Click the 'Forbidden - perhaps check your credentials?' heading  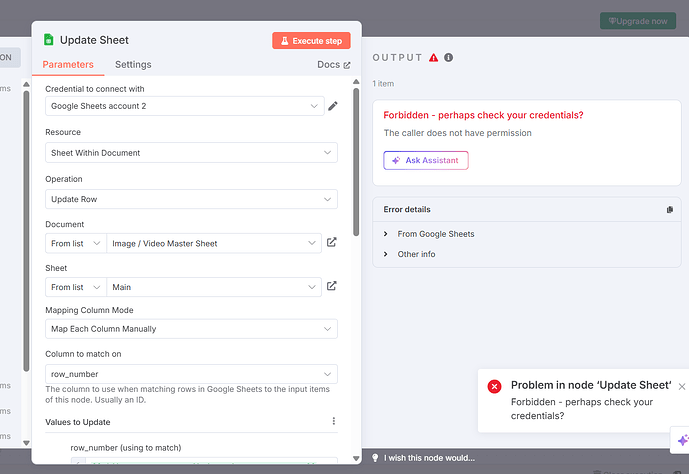coord(483,115)
